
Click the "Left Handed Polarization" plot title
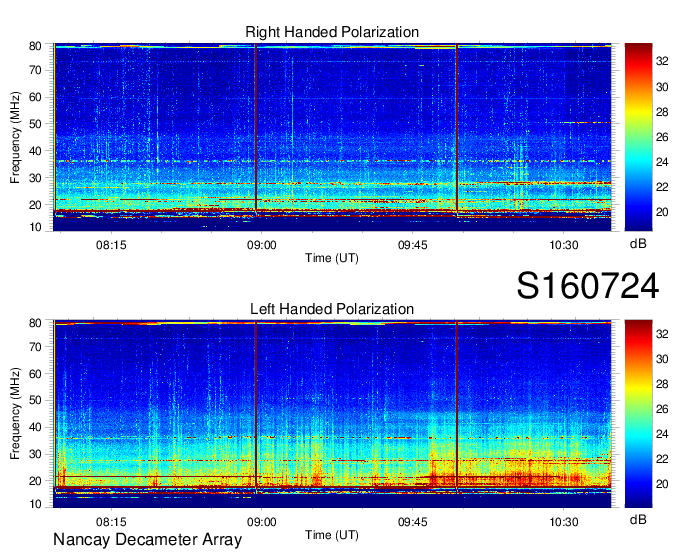[332, 309]
